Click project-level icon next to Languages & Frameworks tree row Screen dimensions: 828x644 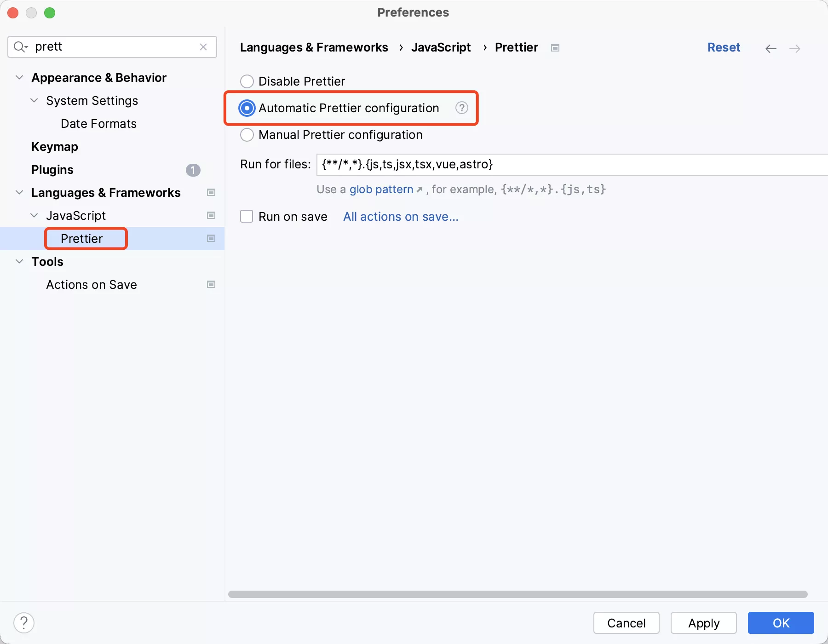[x=211, y=192]
